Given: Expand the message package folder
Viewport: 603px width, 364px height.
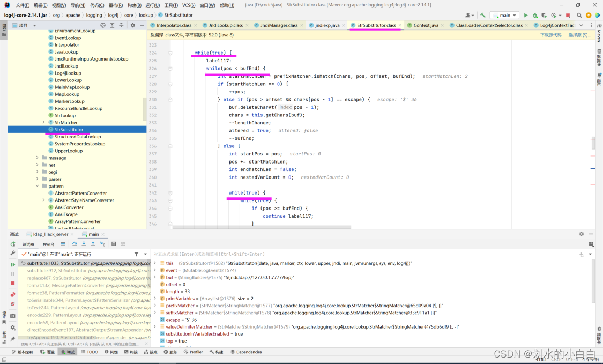Looking at the screenshot, I should [x=38, y=158].
